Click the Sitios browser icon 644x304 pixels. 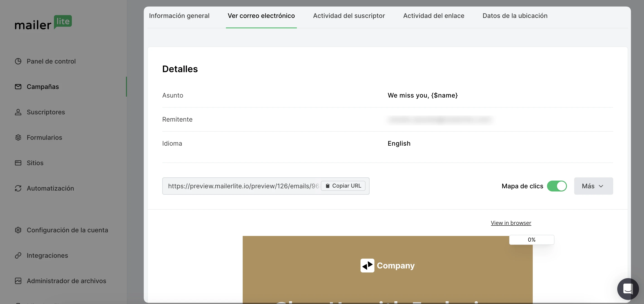pyautogui.click(x=18, y=163)
